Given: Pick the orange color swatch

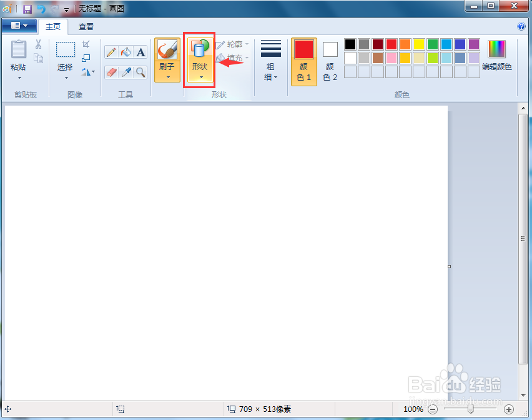Looking at the screenshot, I should [405, 44].
